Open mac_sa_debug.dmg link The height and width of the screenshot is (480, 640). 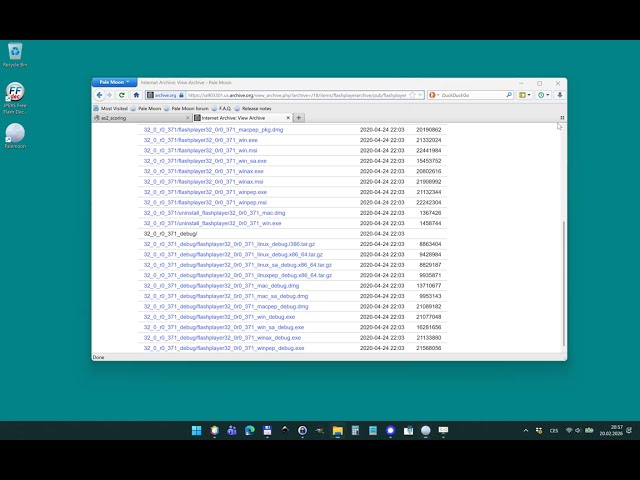click(226, 296)
